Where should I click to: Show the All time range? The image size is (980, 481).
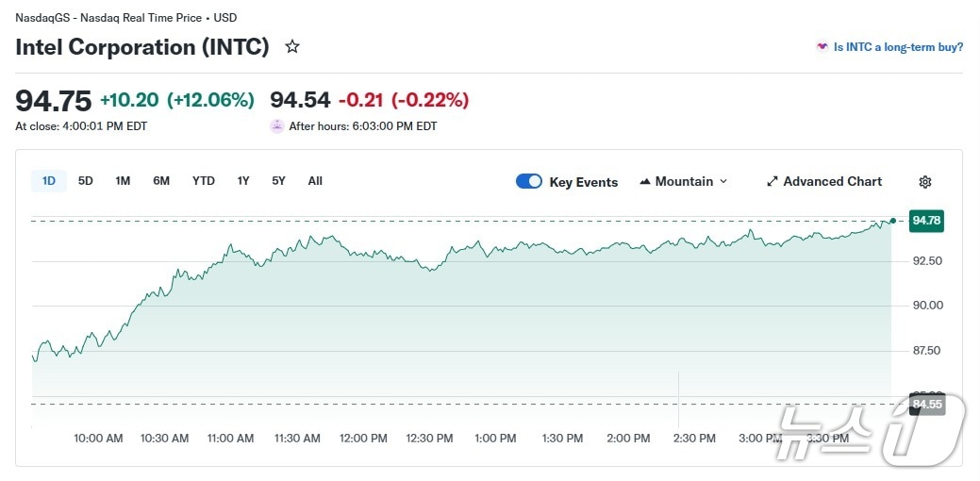tap(315, 181)
